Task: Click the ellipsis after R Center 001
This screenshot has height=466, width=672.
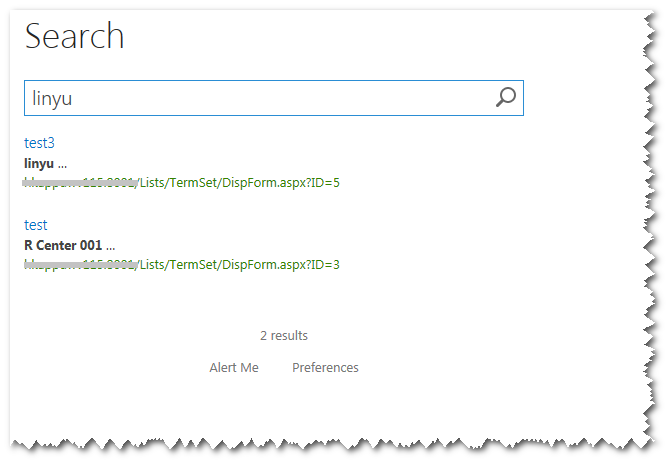Action: pos(111,245)
